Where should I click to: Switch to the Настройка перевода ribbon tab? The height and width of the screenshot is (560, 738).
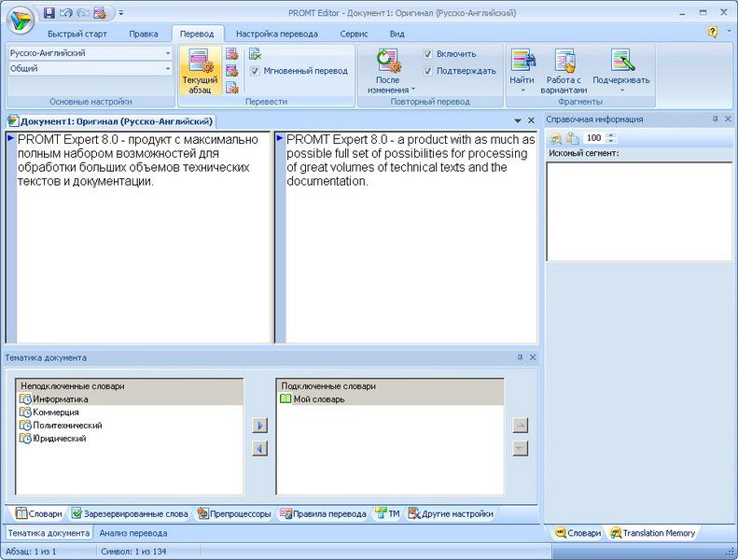pyautogui.click(x=276, y=34)
